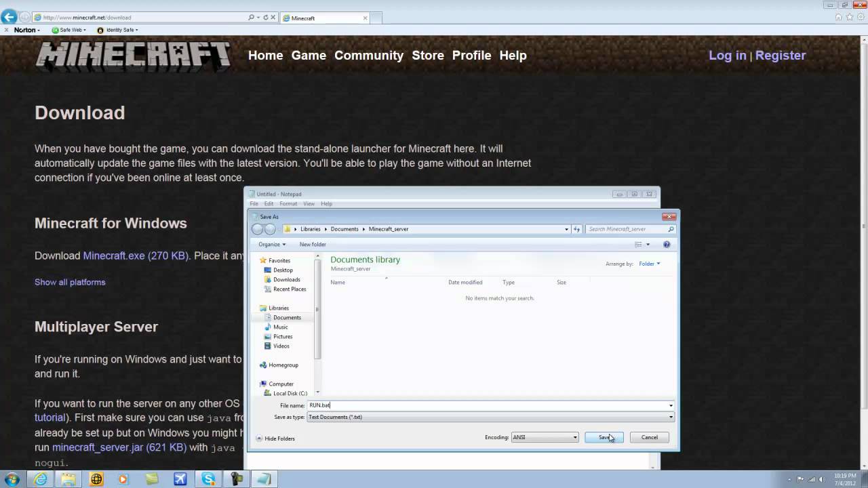This screenshot has height=488, width=868.
Task: Click the change view icon in dialog
Action: (x=638, y=245)
